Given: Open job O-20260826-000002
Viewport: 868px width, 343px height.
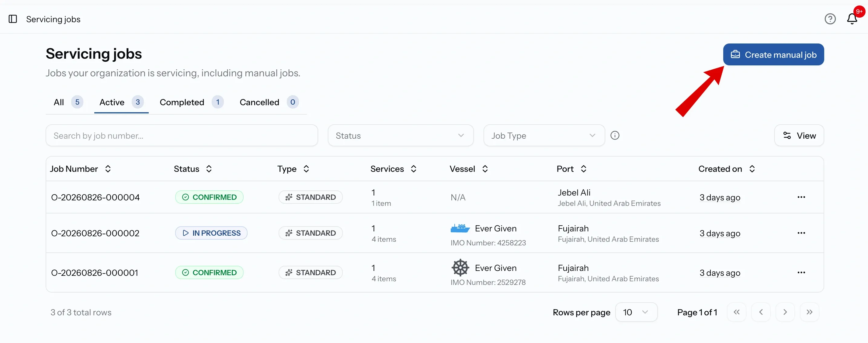Looking at the screenshot, I should 95,233.
